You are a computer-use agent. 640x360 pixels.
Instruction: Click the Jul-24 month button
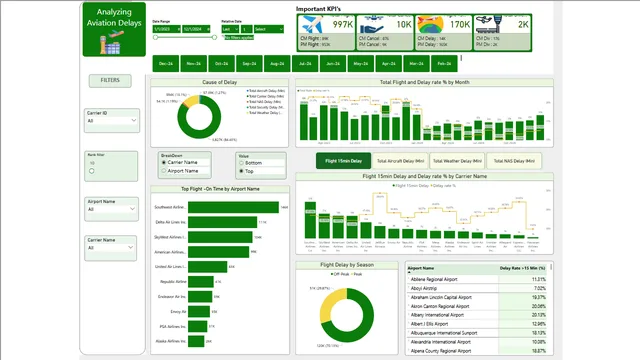point(305,64)
